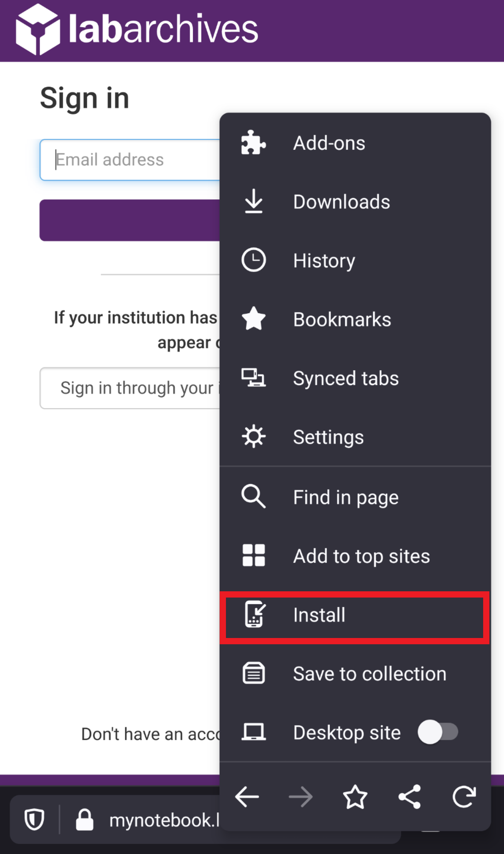Tap the mynotebook URL address bar

click(164, 820)
